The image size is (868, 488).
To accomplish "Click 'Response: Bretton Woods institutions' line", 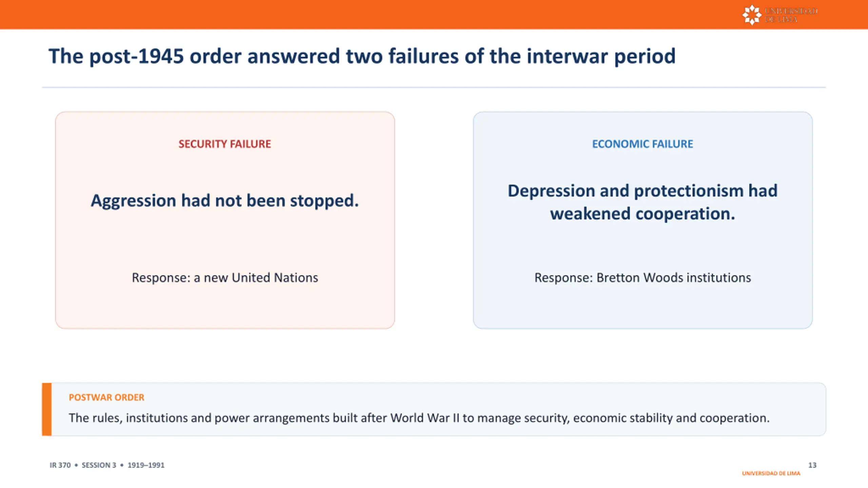I will pos(643,278).
